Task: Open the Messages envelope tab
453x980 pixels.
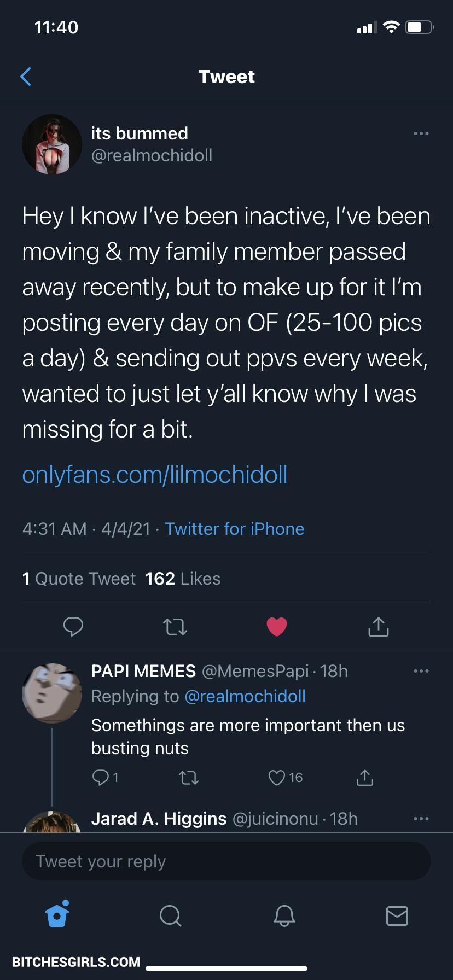Action: coord(397,915)
